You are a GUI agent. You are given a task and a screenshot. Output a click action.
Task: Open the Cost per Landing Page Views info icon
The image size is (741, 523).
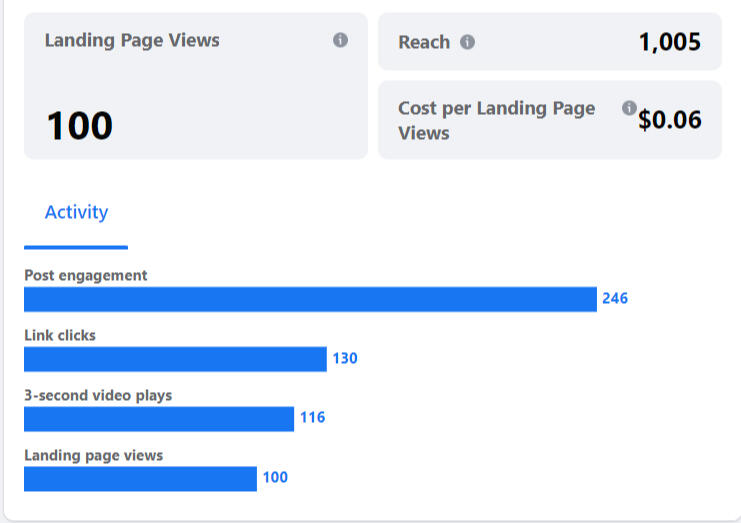[x=628, y=108]
